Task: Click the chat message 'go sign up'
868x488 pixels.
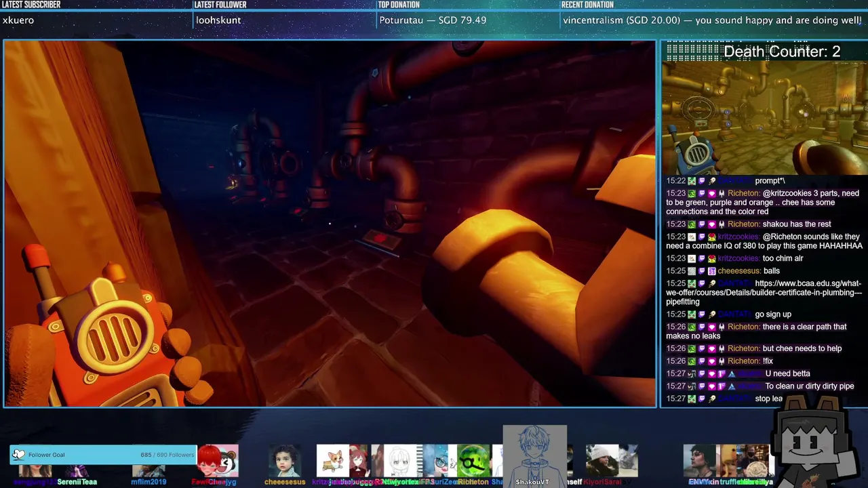Action: (x=773, y=314)
